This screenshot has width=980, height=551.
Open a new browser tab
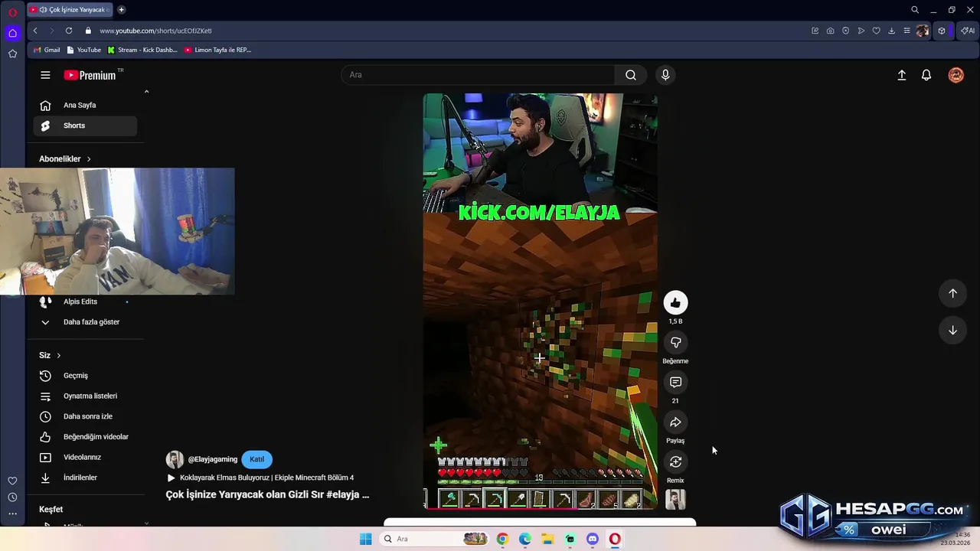[x=121, y=10]
